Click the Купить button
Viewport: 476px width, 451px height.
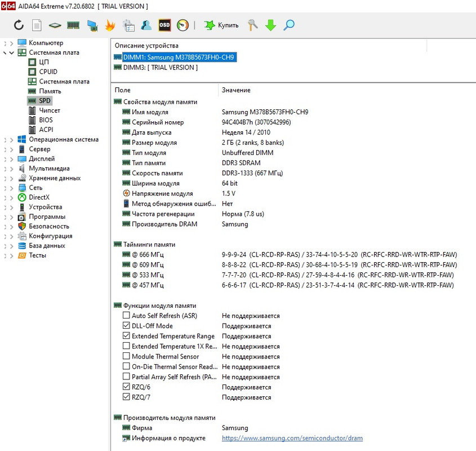[221, 25]
